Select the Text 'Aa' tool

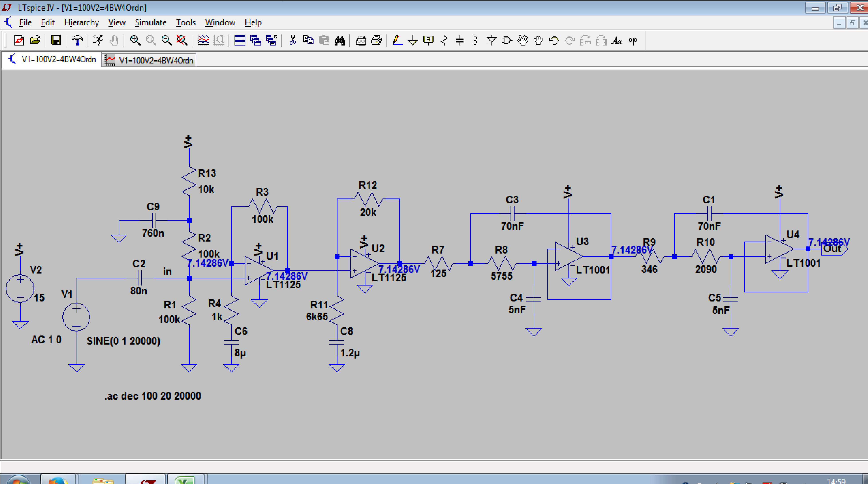point(617,40)
